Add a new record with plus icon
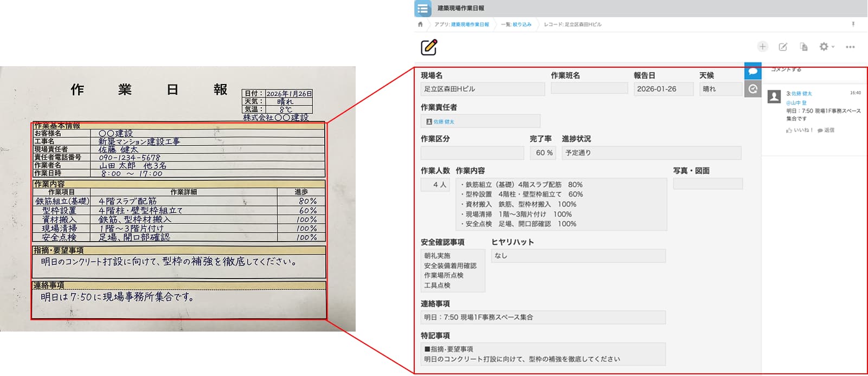The height and width of the screenshot is (376, 868). tap(763, 47)
